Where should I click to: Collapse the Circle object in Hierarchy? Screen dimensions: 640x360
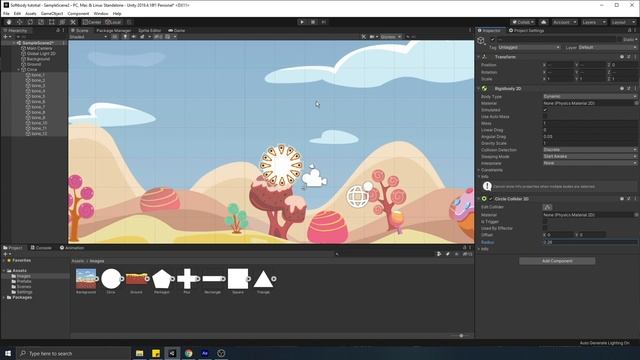(x=19, y=70)
